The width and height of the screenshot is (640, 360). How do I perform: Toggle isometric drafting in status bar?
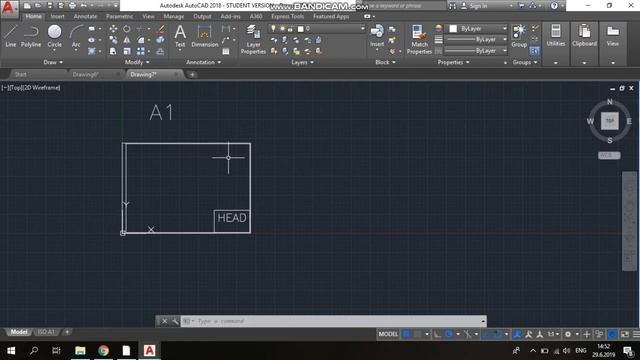tap(467, 334)
